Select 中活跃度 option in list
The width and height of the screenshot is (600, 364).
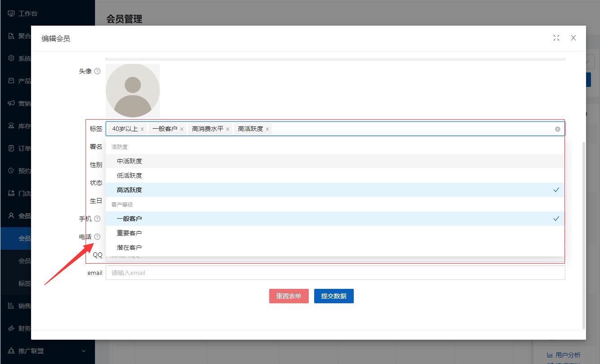tap(335, 161)
